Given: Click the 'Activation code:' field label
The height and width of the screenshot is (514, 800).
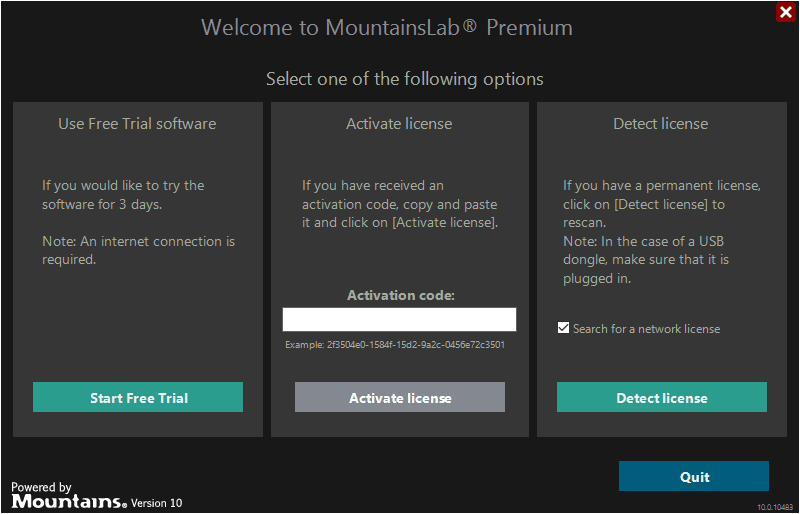Looking at the screenshot, I should (x=400, y=295).
